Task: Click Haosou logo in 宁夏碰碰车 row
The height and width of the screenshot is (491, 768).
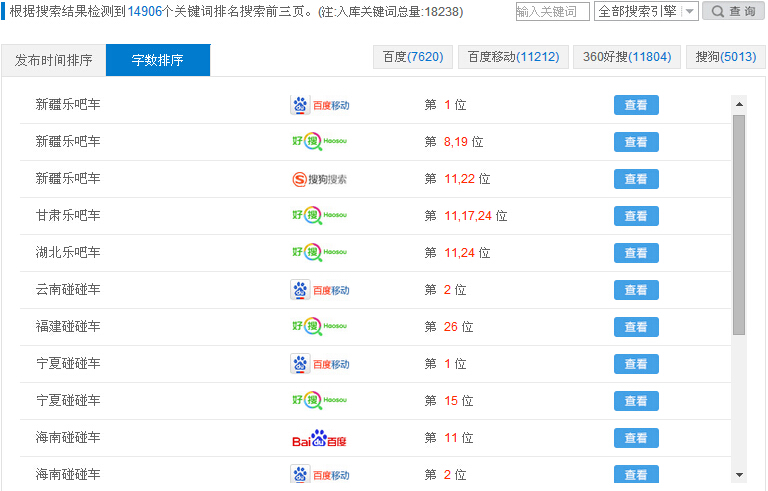Action: click(x=319, y=400)
